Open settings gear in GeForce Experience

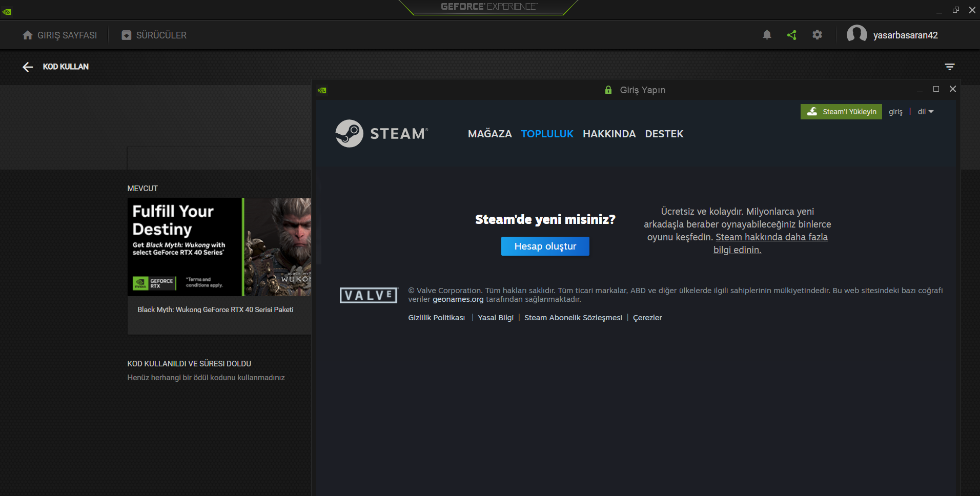click(x=817, y=35)
